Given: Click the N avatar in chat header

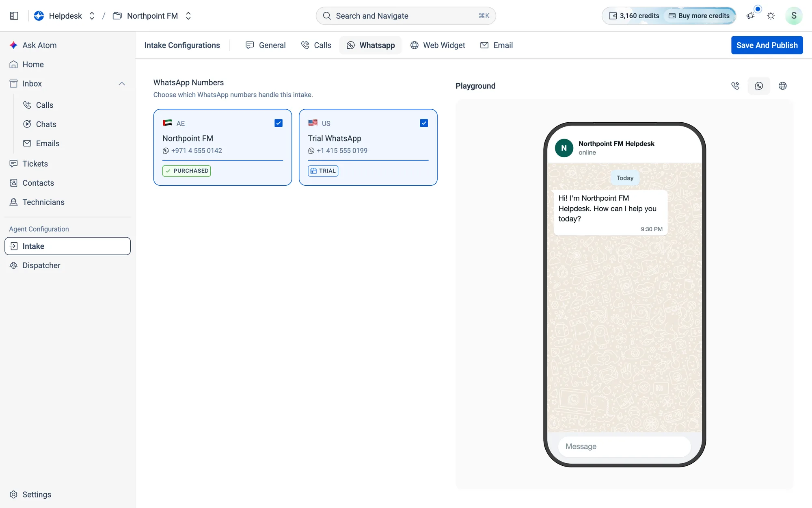Looking at the screenshot, I should (x=564, y=148).
